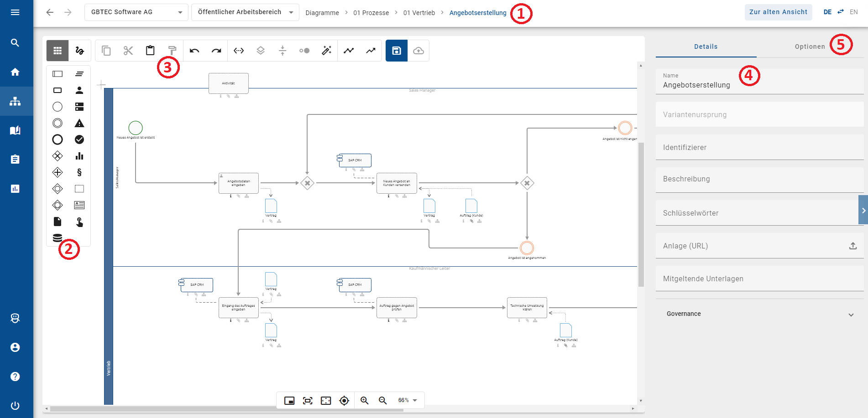
Task: Select the thin circle start event shape
Action: [x=58, y=107]
